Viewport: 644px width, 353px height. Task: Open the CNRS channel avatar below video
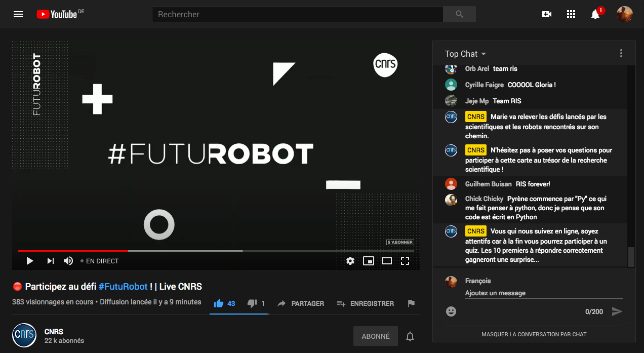(x=24, y=335)
